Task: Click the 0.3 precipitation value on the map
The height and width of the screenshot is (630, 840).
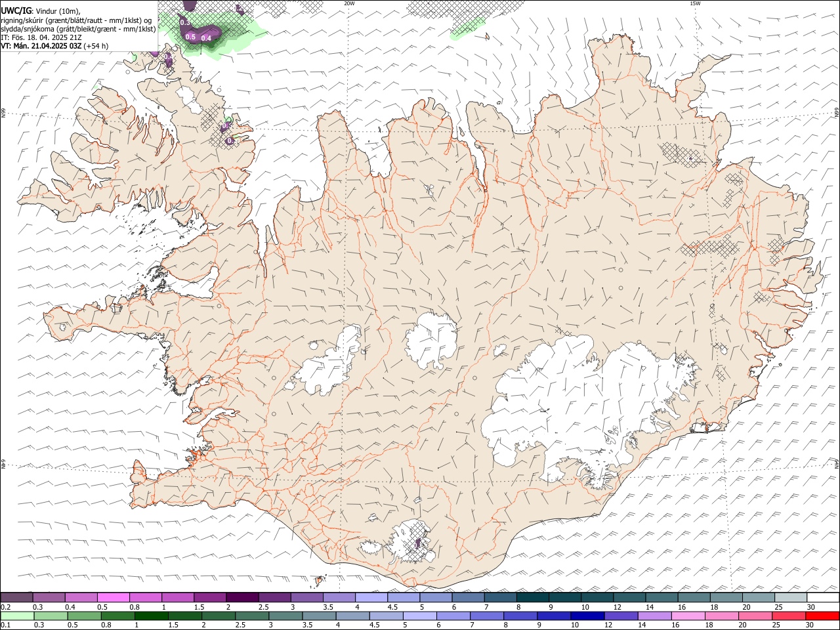Action: [x=185, y=23]
